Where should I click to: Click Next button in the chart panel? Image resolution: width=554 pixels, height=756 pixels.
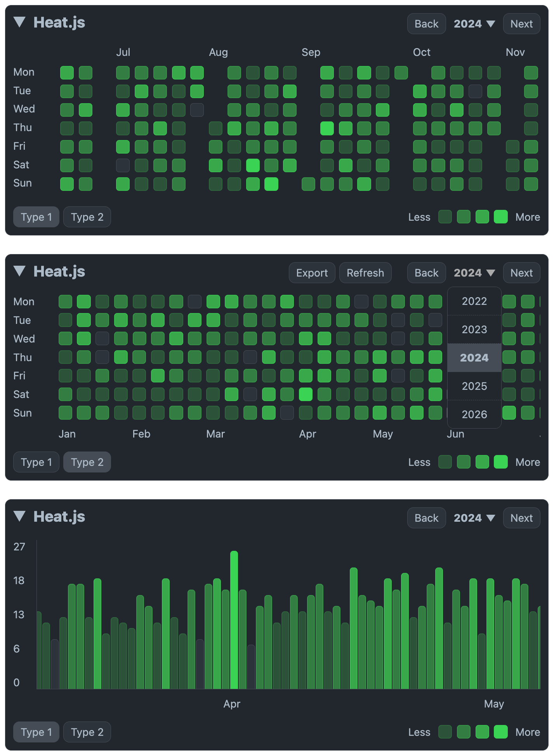[521, 518]
